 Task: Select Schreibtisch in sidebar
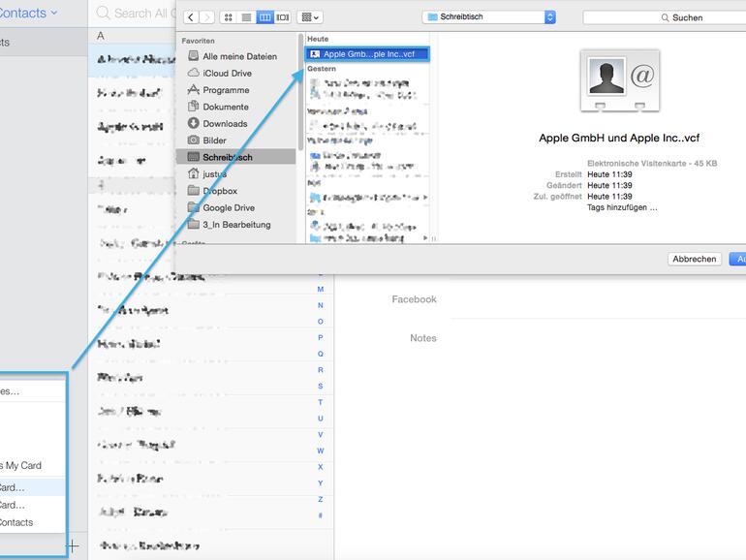click(x=235, y=157)
